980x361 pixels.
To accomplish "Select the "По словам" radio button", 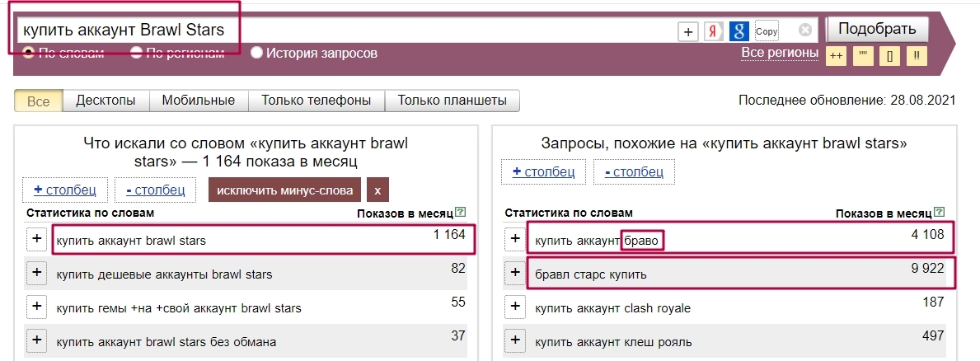I will pyautogui.click(x=28, y=53).
